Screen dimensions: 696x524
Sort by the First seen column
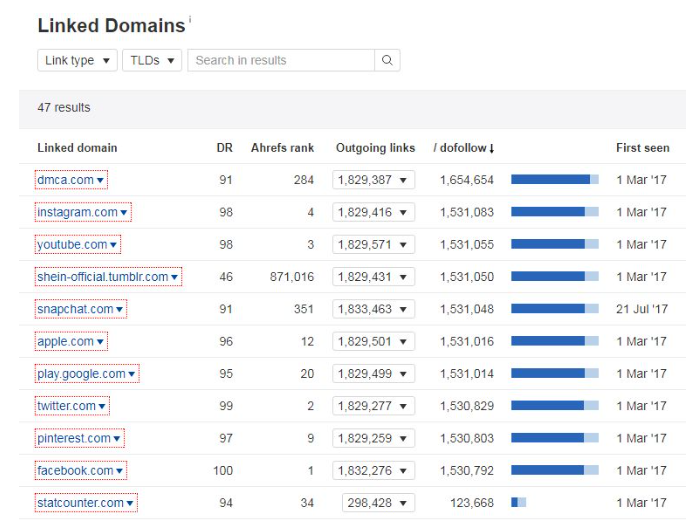pyautogui.click(x=642, y=148)
